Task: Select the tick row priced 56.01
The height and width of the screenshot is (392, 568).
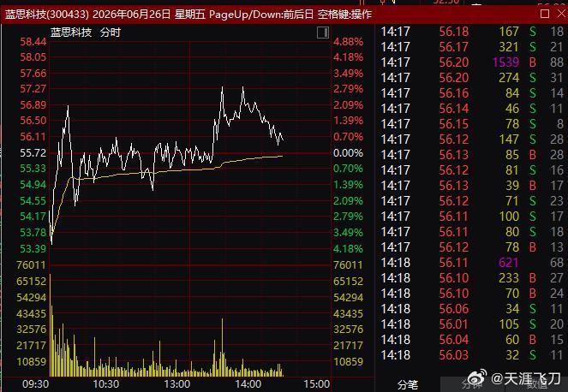Action: point(472,324)
